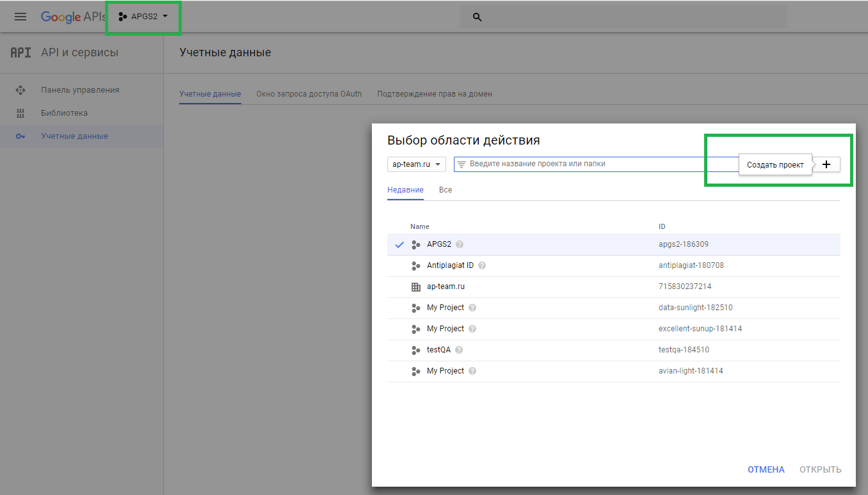This screenshot has height=495, width=868.
Task: Switch to the Все tab
Action: point(446,190)
